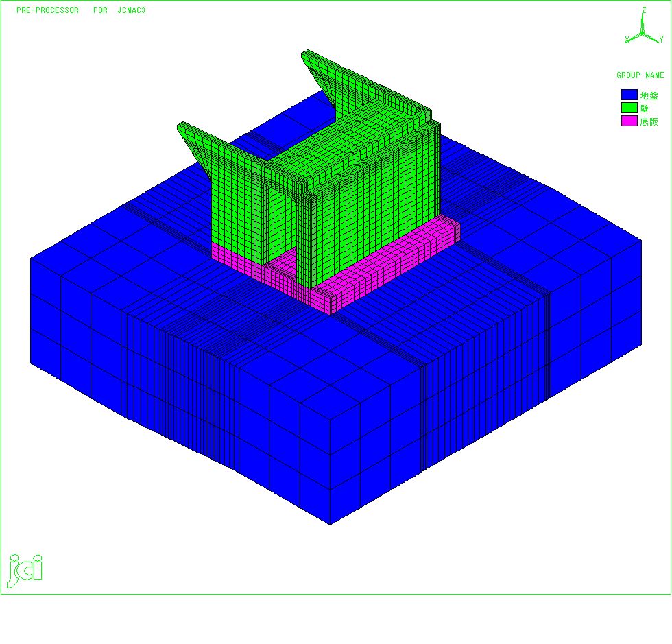The image size is (672, 644).
Task: Click the Z axis label
Action: tap(644, 10)
